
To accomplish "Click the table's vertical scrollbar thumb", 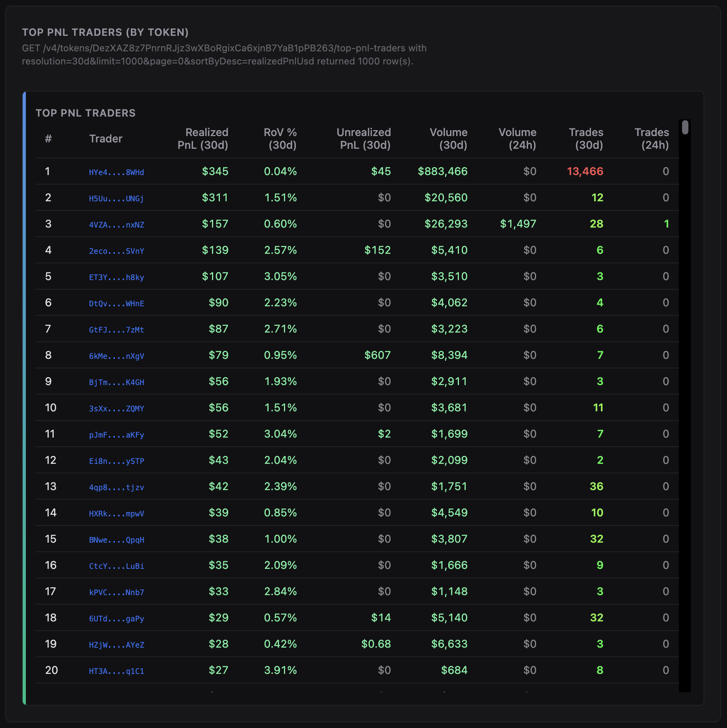I will pos(685,127).
